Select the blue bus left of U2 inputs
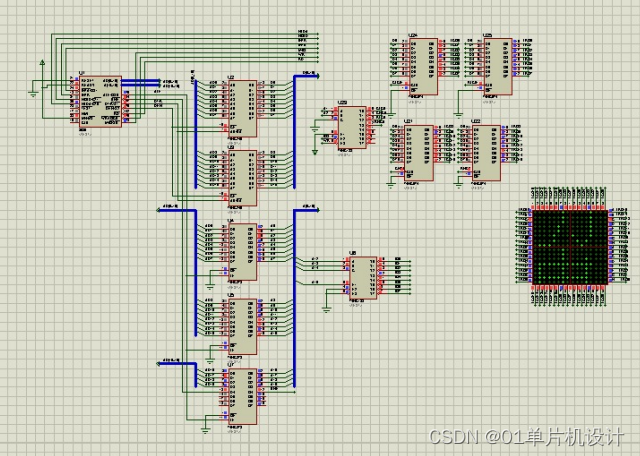 (x=196, y=134)
